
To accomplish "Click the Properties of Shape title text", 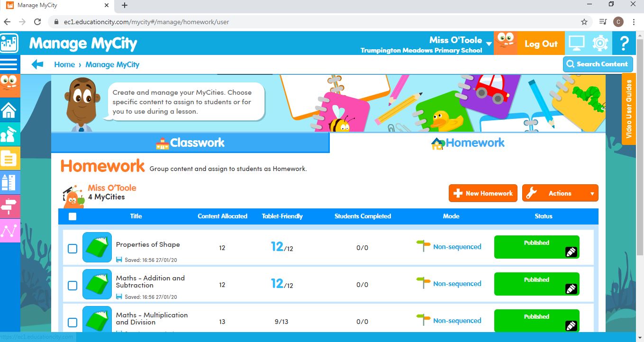I will (x=148, y=244).
